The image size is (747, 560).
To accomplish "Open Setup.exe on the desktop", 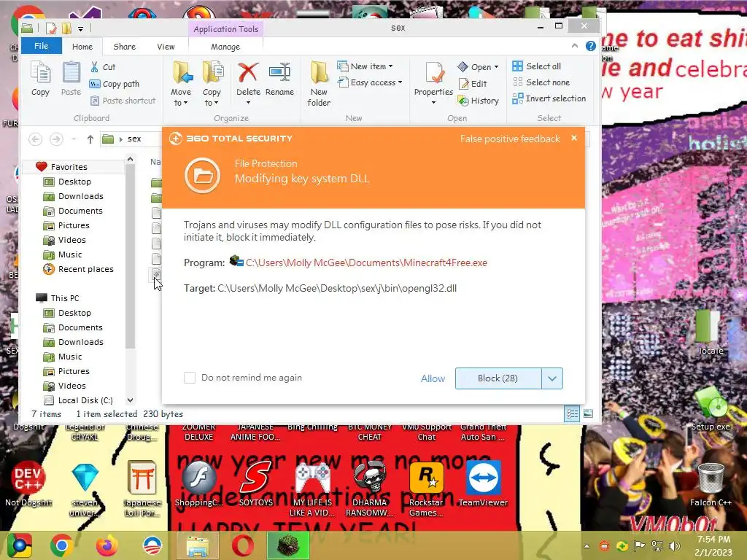I will [711, 408].
